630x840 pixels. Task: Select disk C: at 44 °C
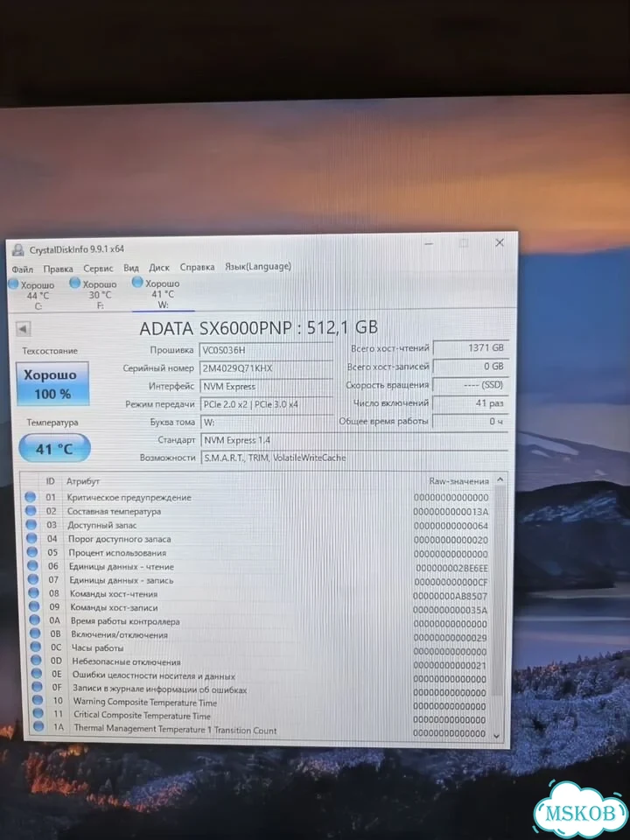[x=32, y=295]
